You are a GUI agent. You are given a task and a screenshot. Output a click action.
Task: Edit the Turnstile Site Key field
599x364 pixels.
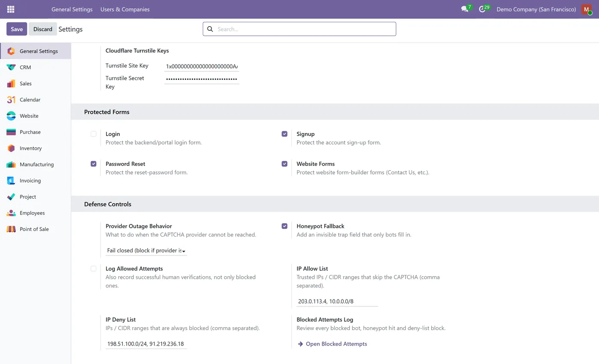tap(202, 66)
